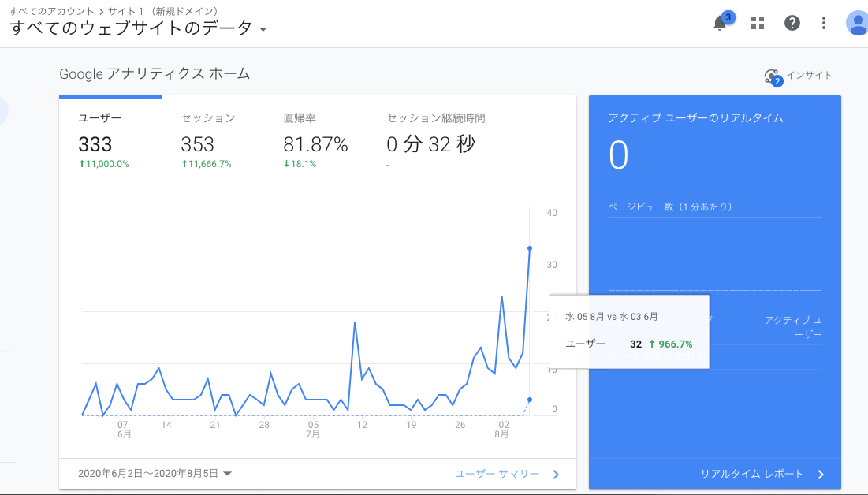
Task: Click the user profile avatar
Action: click(x=856, y=23)
